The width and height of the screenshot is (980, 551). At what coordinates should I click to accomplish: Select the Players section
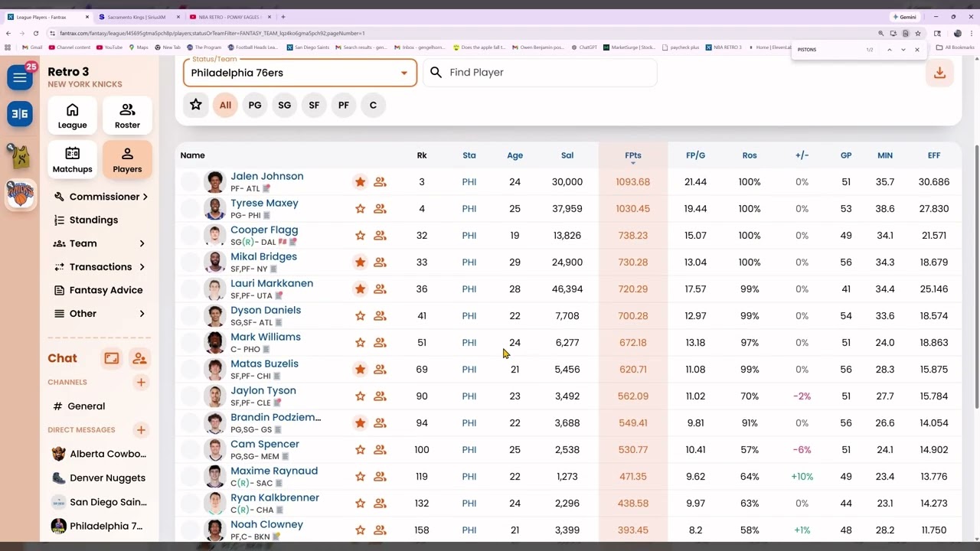coord(127,160)
